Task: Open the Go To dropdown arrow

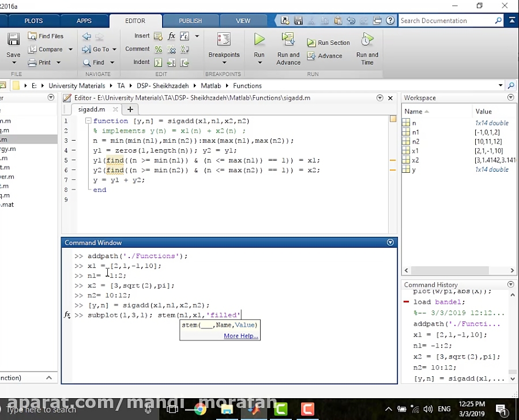Action: [x=114, y=50]
